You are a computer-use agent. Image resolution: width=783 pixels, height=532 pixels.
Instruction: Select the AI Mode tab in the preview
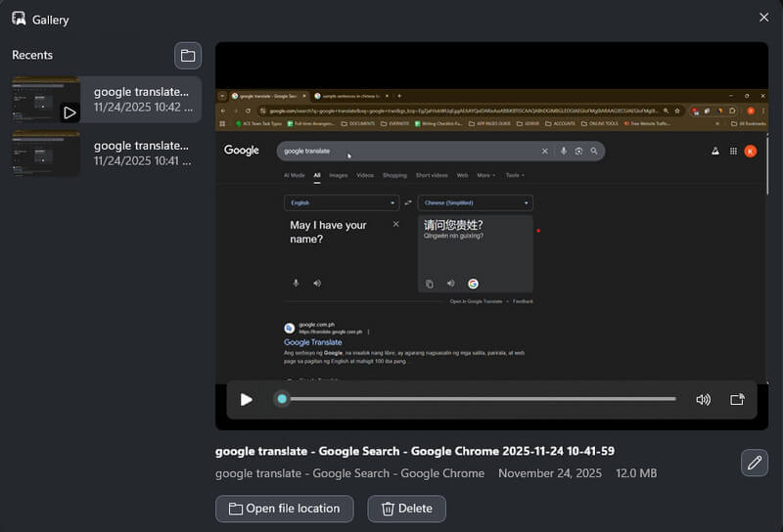coord(295,175)
